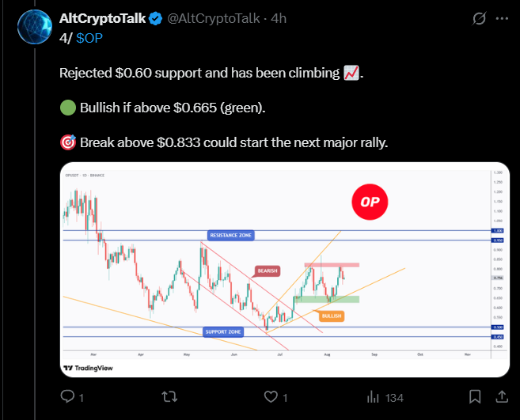The height and width of the screenshot is (420, 520).
Task: Open the TradingView chart image
Action: (285, 270)
